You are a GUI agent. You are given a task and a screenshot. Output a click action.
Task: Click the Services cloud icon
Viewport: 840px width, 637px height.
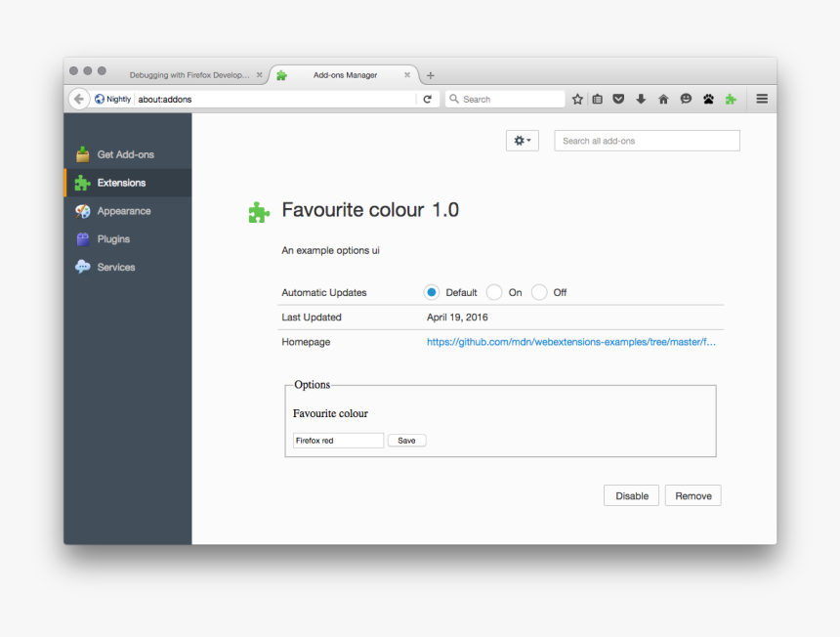(x=82, y=267)
